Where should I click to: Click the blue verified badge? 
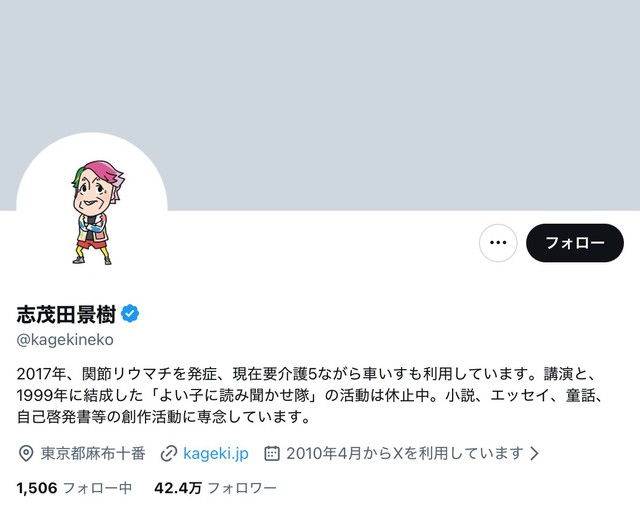[x=130, y=314]
